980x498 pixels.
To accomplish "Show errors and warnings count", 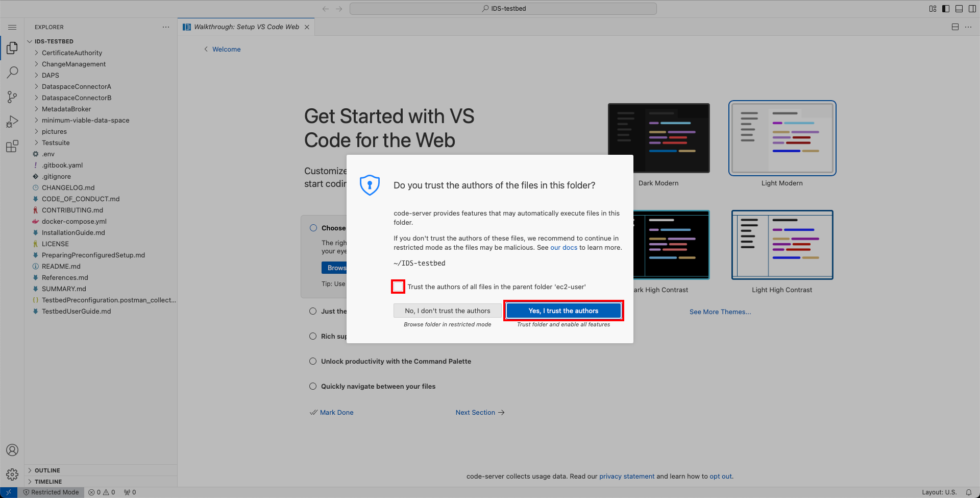I will point(102,492).
